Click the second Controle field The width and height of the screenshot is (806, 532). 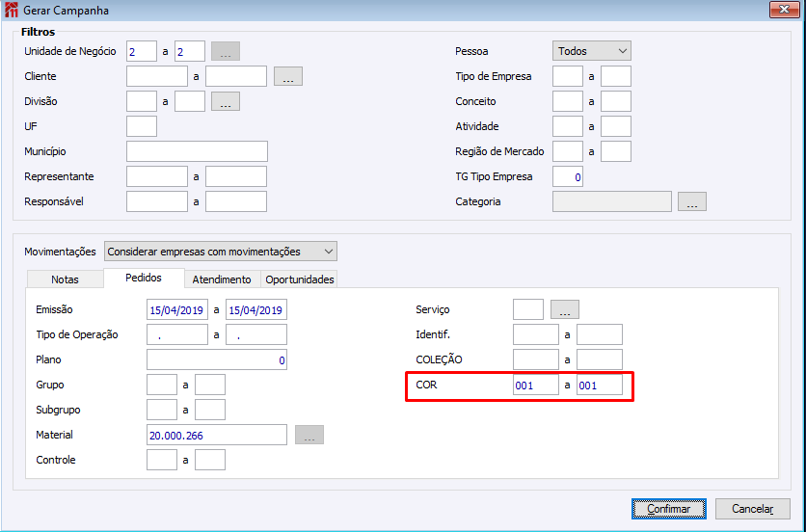(x=210, y=460)
